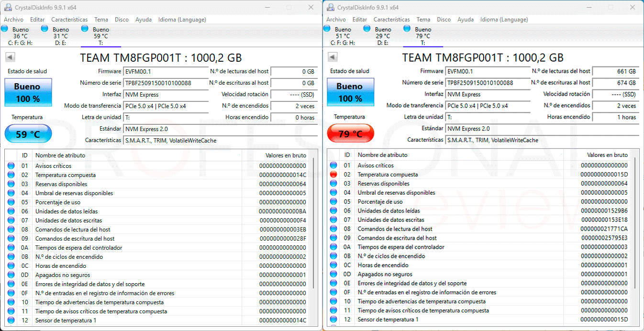644x331 pixels.
Task: Select Tiempos de espera del controlador row, right window
Action: tap(479, 247)
